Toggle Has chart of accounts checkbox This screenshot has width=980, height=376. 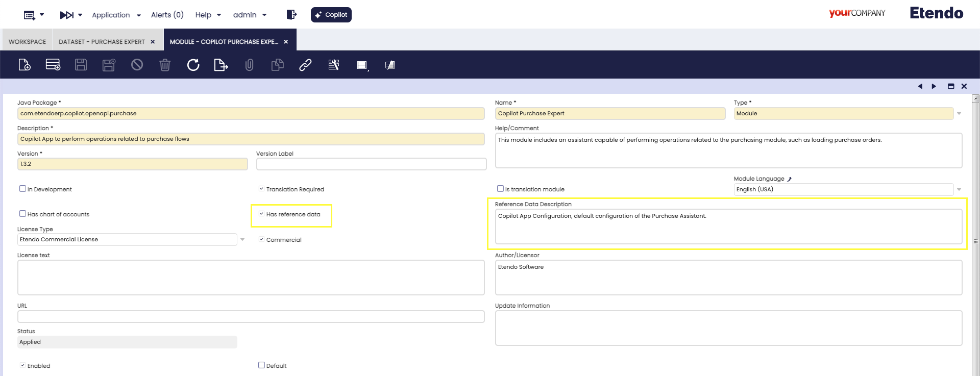pyautogui.click(x=22, y=214)
